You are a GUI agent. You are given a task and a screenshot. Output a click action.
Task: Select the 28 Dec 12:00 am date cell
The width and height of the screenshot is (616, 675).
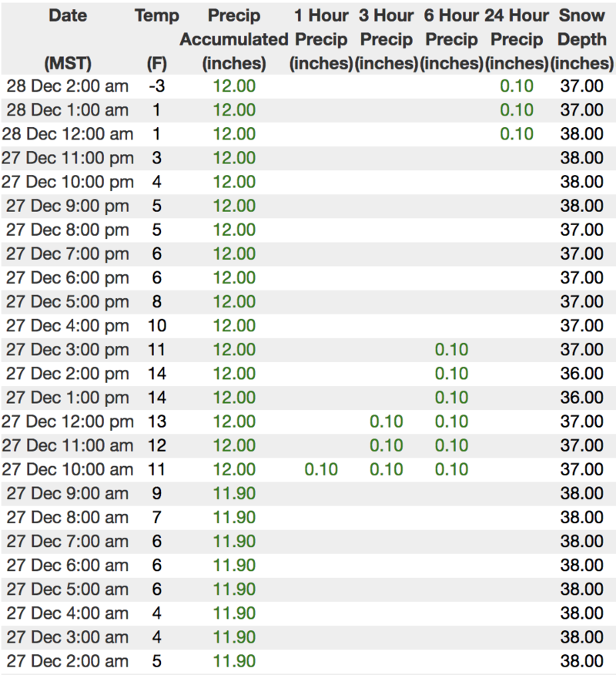(67, 134)
